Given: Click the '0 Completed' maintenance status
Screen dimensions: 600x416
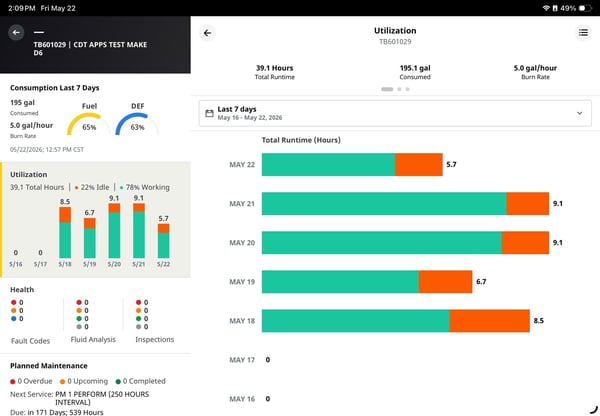Looking at the screenshot, I should pyautogui.click(x=140, y=381).
